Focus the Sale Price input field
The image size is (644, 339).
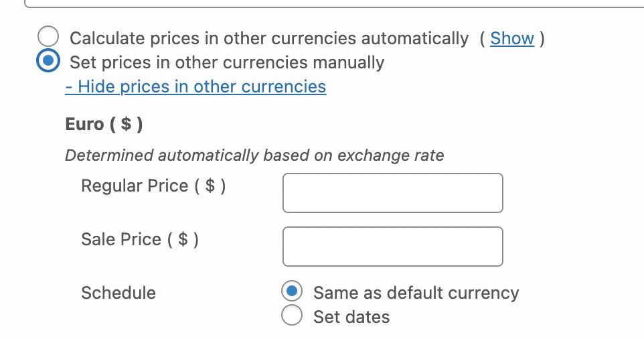392,247
